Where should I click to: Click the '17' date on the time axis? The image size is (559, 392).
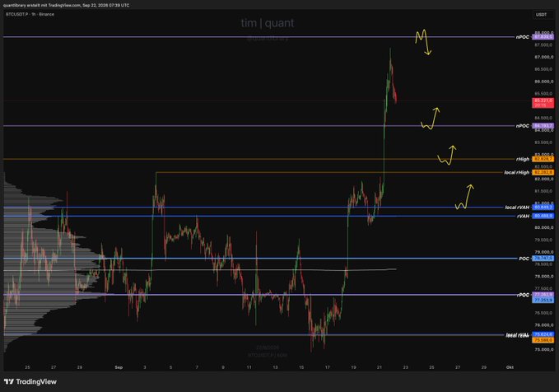(328, 367)
